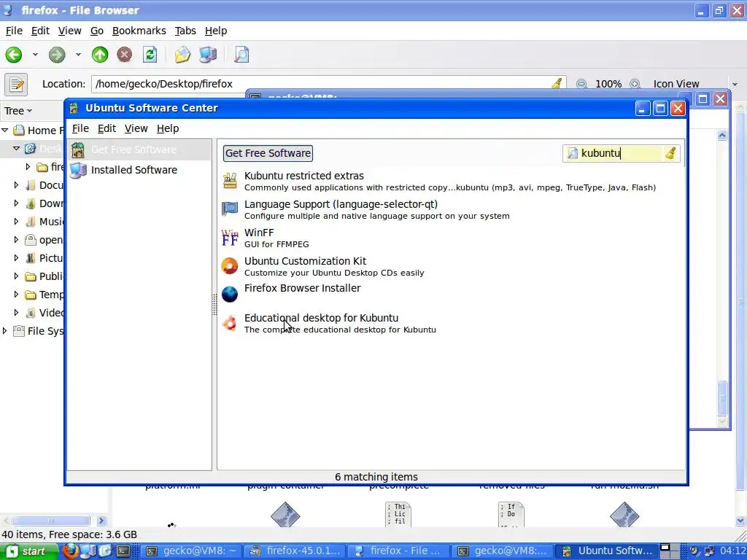Reload the current folder
Screen dimensions: 747x560
[150, 55]
